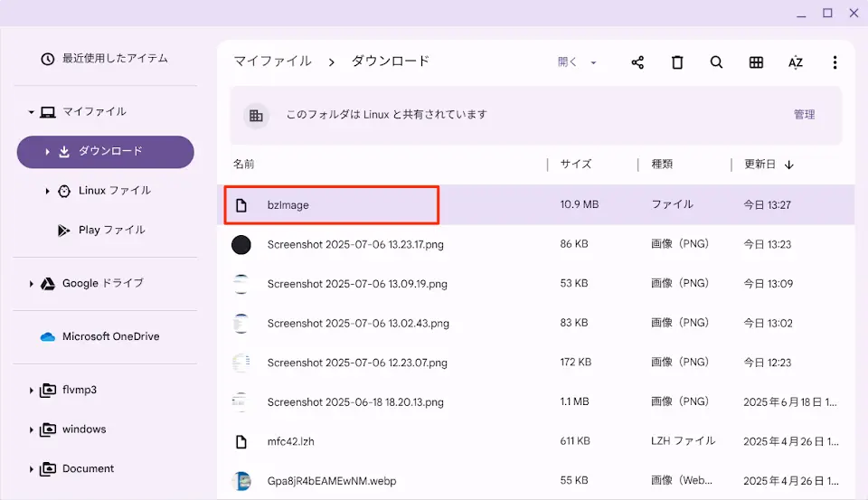
Task: Select file name Screenshot 2025-07-06 13.02.43.png
Action: (x=358, y=324)
